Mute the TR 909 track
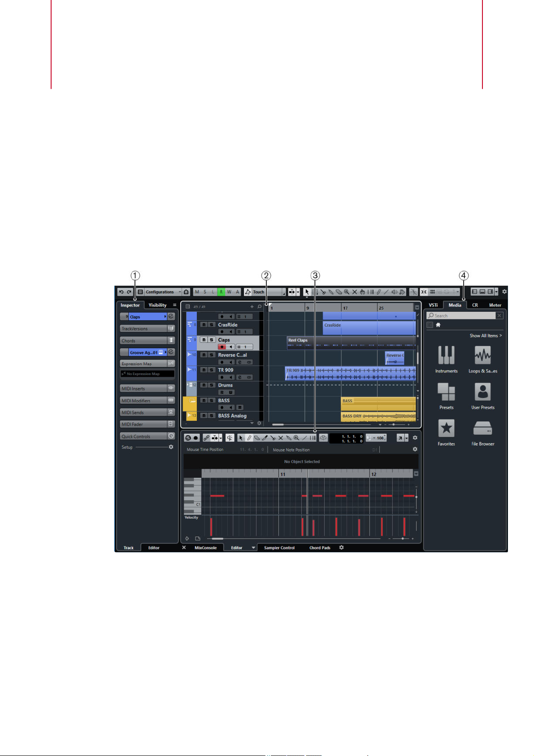534x756 pixels. [x=204, y=370]
